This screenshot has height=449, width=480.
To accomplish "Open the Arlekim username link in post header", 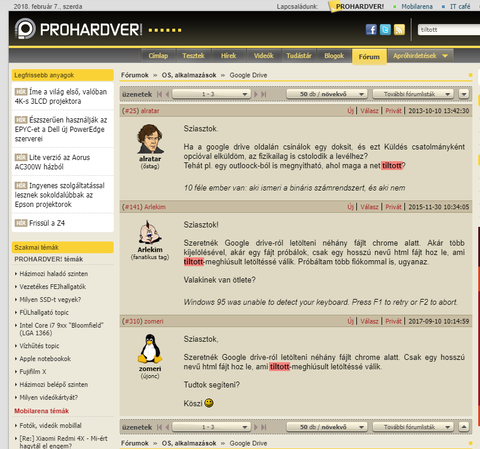I will click(155, 207).
